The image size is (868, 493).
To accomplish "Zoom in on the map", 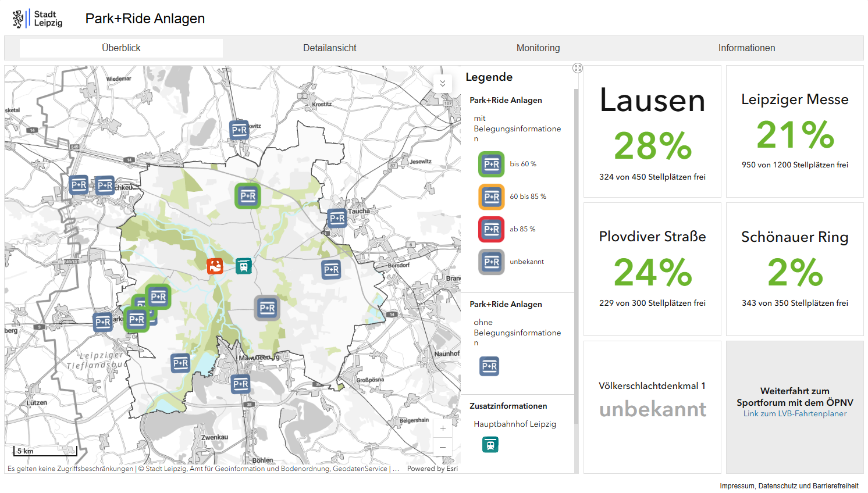I will (x=443, y=428).
